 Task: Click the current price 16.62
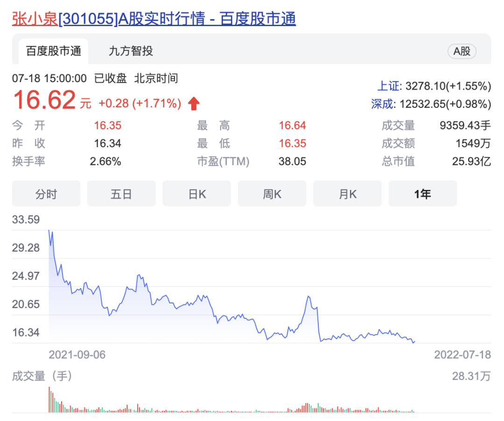click(44, 100)
